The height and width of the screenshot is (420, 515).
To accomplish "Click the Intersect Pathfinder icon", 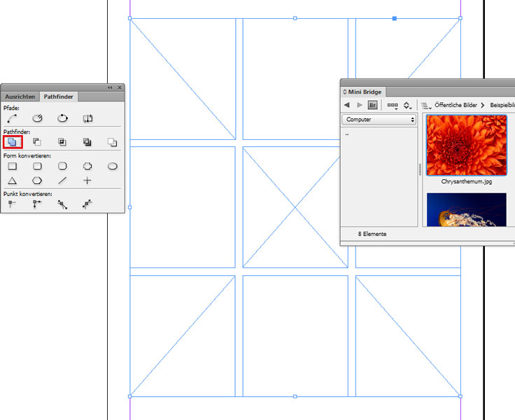I will [62, 142].
